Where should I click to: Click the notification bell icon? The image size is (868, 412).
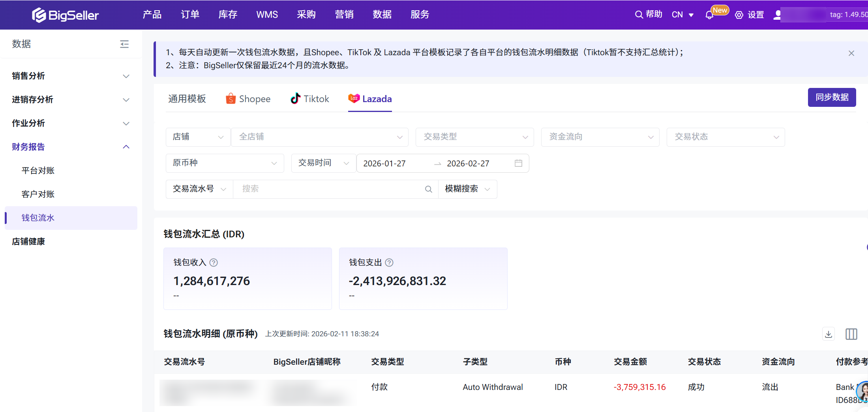point(709,15)
